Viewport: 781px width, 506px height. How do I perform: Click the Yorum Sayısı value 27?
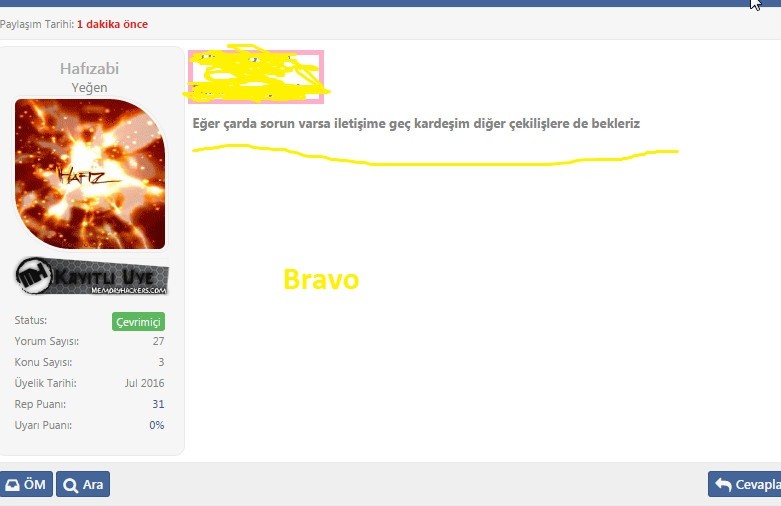click(x=158, y=341)
